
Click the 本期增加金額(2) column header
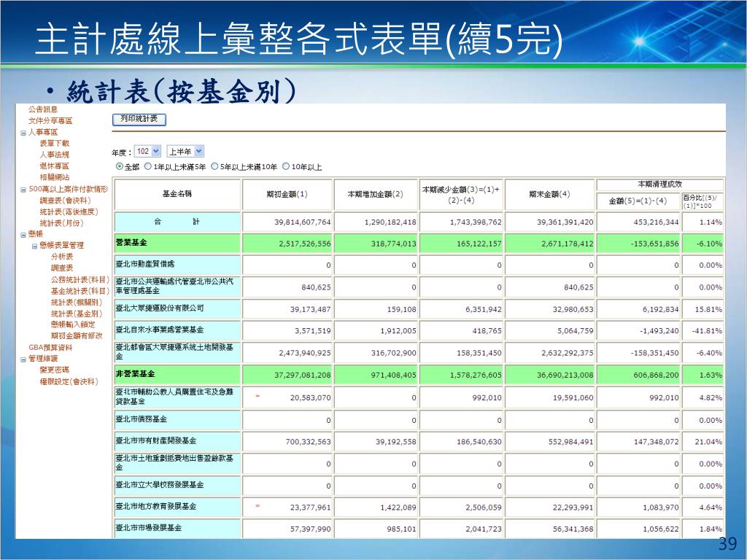[x=376, y=194]
